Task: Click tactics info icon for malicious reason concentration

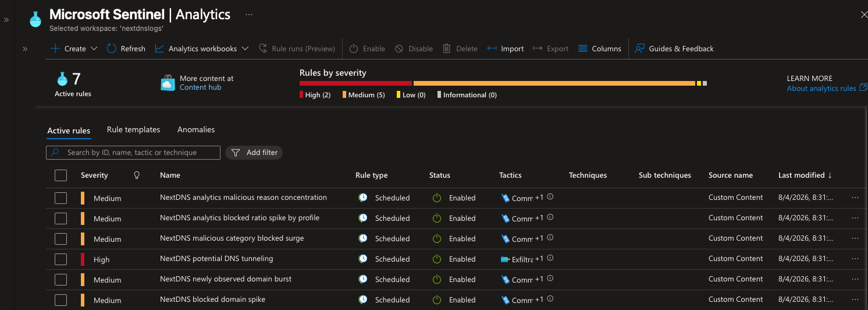Action: pyautogui.click(x=550, y=197)
